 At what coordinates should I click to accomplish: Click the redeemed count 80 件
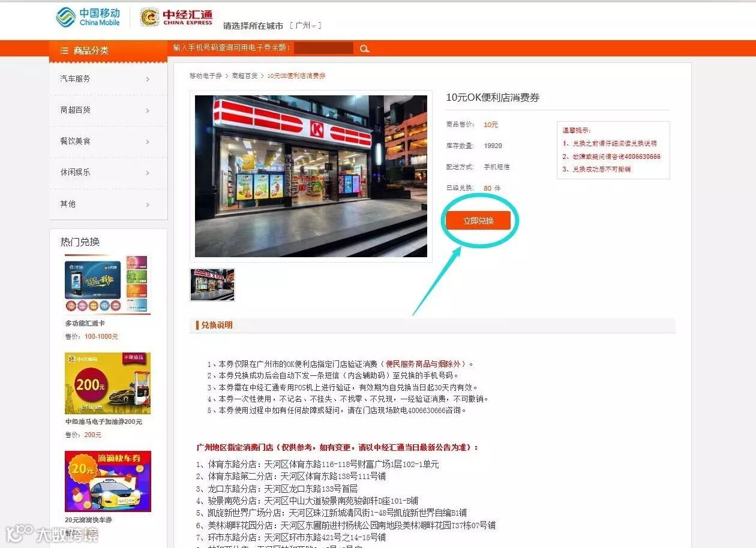point(492,188)
